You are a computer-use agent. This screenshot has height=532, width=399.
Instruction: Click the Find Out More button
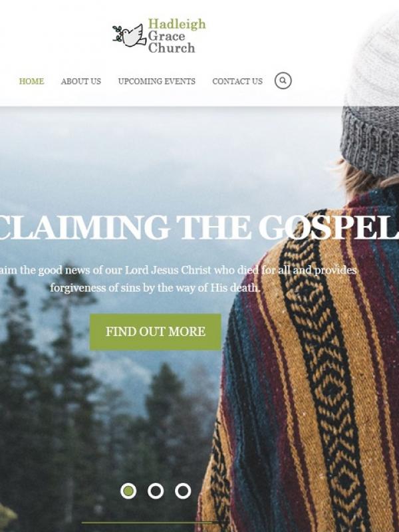[x=156, y=332]
